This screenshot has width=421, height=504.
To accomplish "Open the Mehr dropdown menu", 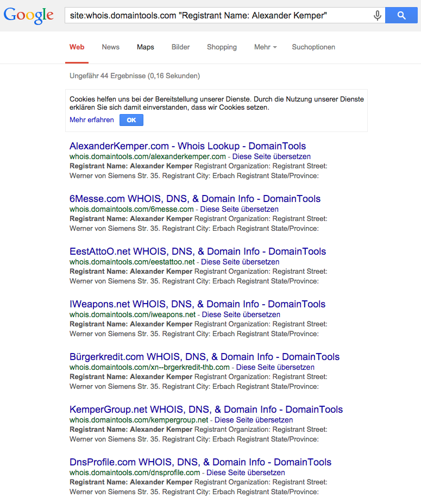I will pos(265,47).
